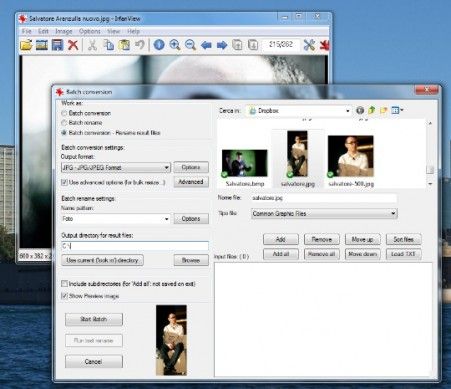Click Use current (look in) directory button
The width and height of the screenshot is (451, 389).
click(102, 260)
